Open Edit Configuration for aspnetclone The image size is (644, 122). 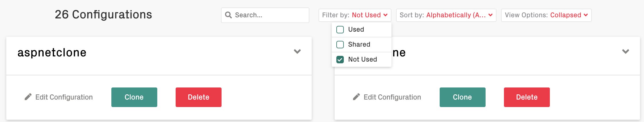pos(64,97)
